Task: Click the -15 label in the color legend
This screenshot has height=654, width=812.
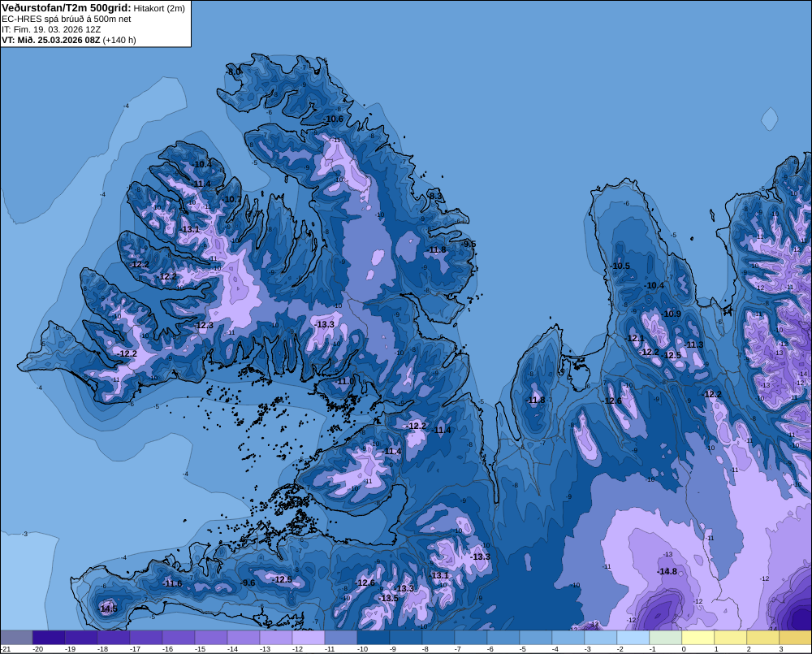Action: tap(200, 649)
